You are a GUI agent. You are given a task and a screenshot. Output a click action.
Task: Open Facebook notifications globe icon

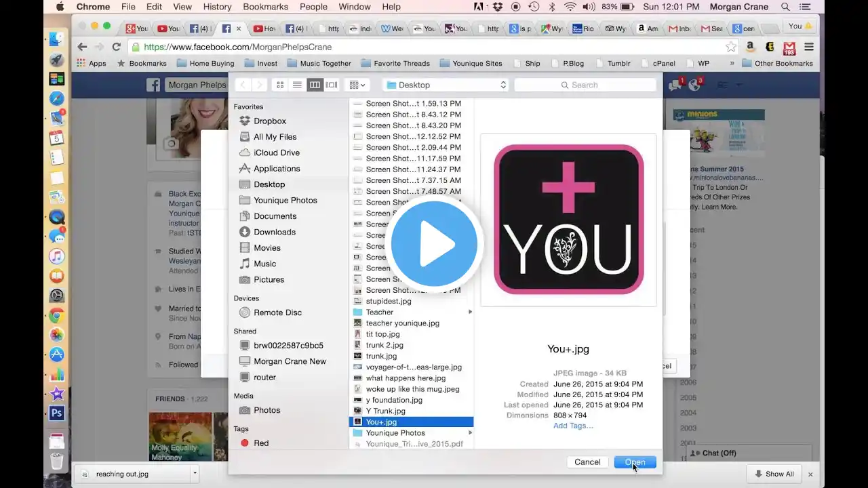[x=694, y=85]
